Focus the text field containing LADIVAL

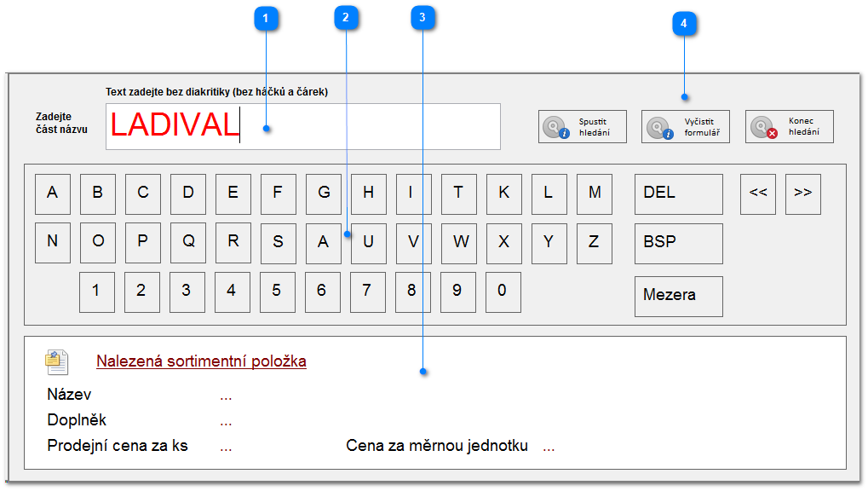(x=303, y=126)
